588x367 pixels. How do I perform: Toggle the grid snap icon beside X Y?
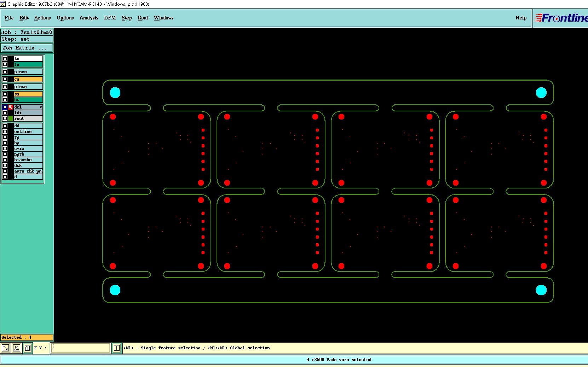point(27,348)
